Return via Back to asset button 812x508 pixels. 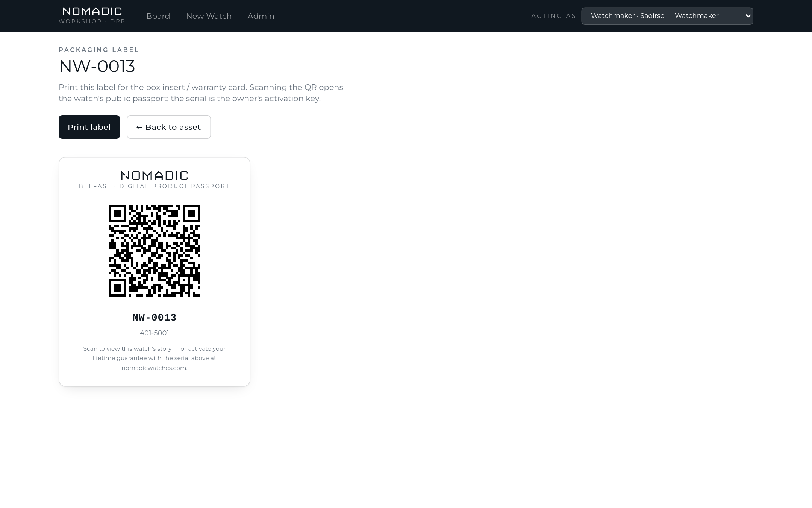click(x=169, y=127)
